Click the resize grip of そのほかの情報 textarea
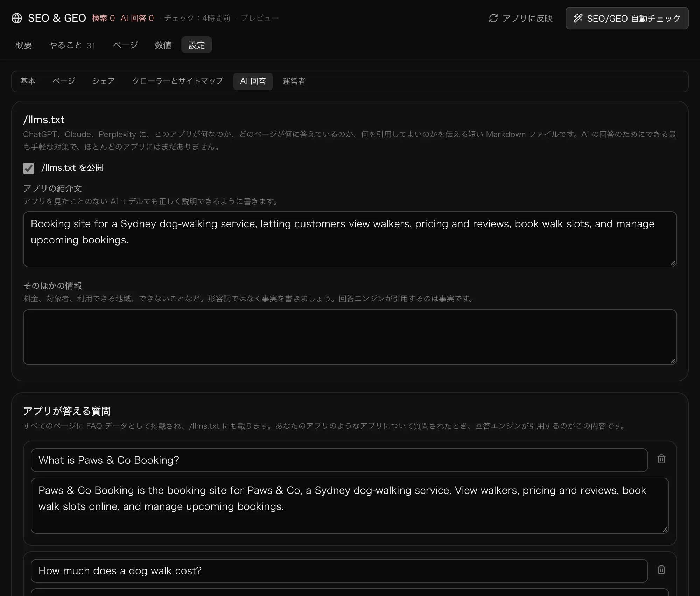The height and width of the screenshot is (596, 700). tap(672, 361)
